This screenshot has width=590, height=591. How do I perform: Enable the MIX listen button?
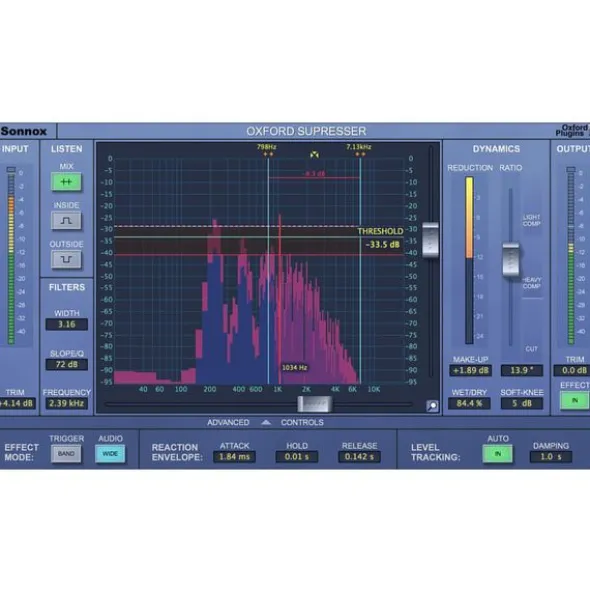click(66, 182)
